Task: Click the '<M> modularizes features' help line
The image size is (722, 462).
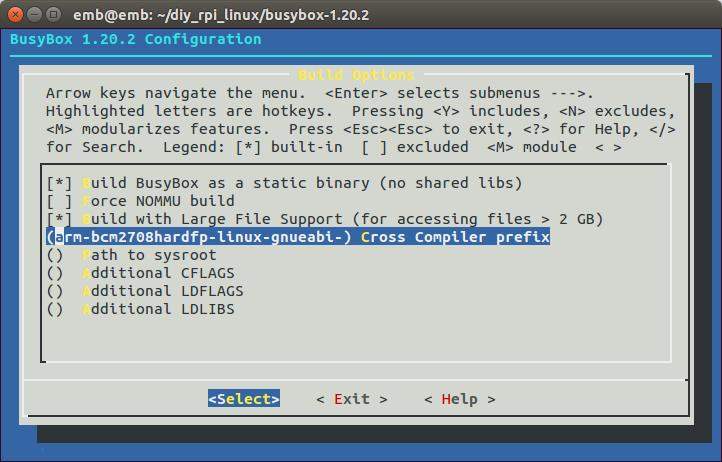Action: tap(361, 129)
